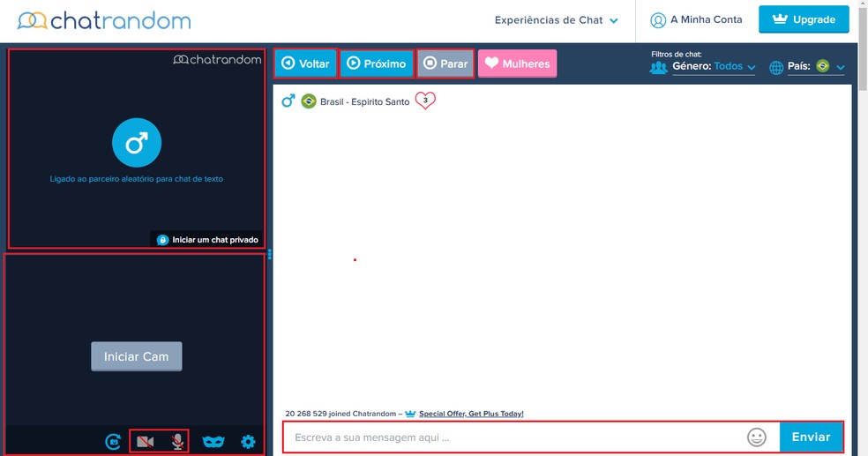
Task: Click the heart icon with number 3
Action: (425, 101)
